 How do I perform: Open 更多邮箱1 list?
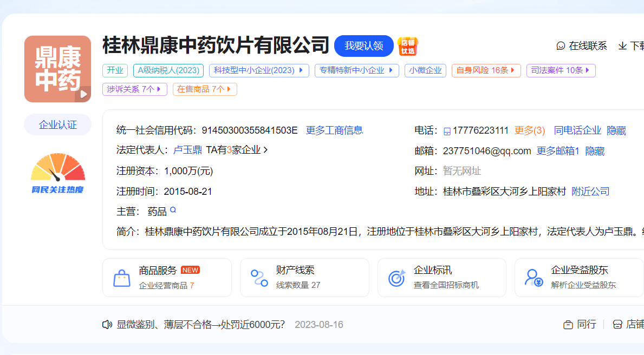(558, 151)
